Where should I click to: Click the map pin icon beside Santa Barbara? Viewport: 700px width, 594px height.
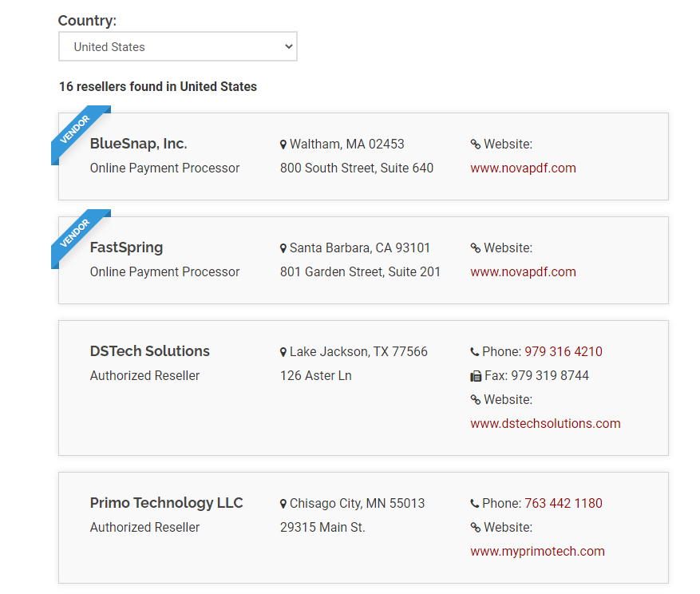tap(283, 248)
